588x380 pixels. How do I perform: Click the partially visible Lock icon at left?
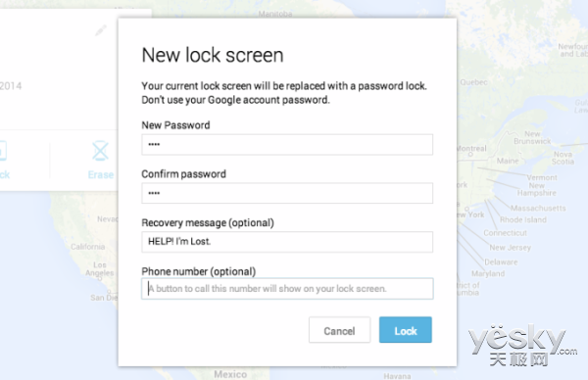click(3, 151)
